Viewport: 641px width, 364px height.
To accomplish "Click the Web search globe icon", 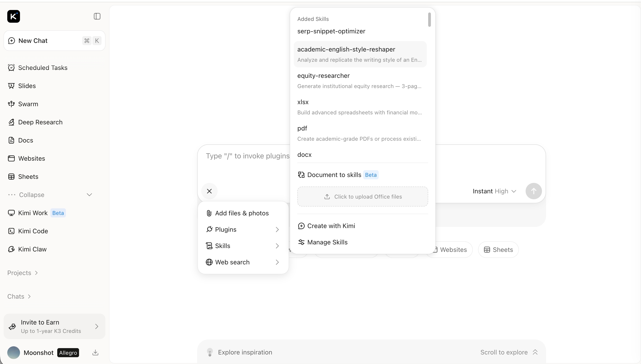I will click(209, 262).
